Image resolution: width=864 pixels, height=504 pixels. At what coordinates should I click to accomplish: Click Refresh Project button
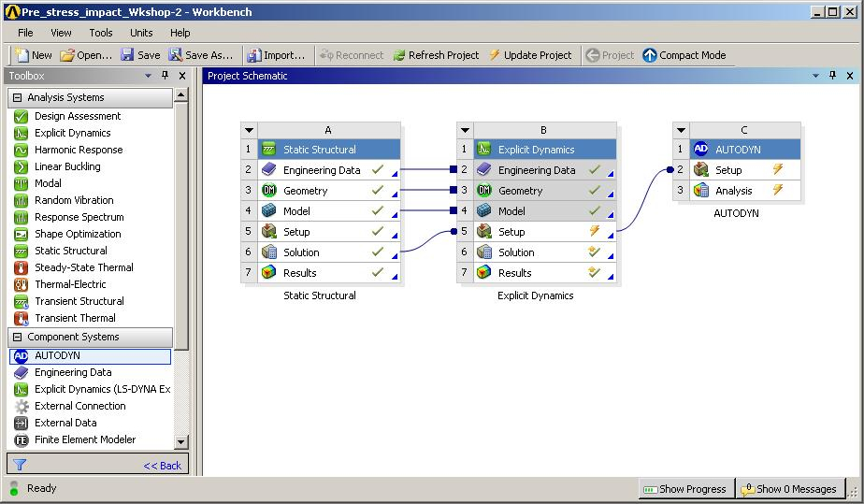pyautogui.click(x=437, y=55)
